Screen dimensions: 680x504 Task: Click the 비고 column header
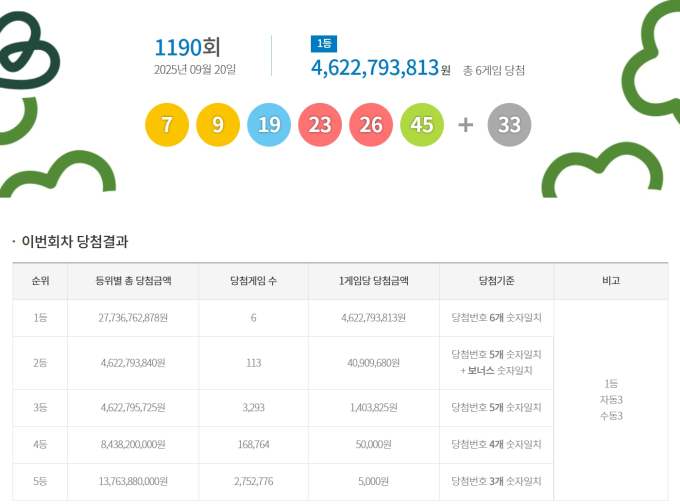click(611, 281)
